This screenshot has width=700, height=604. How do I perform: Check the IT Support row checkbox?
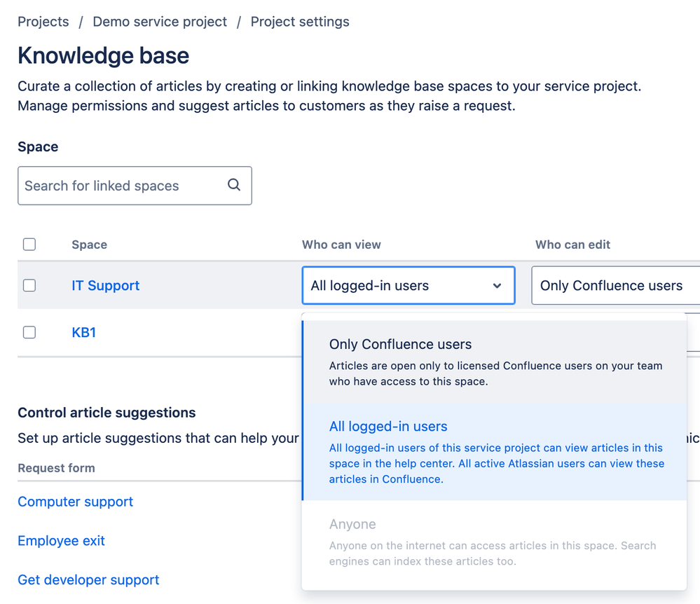[x=29, y=285]
